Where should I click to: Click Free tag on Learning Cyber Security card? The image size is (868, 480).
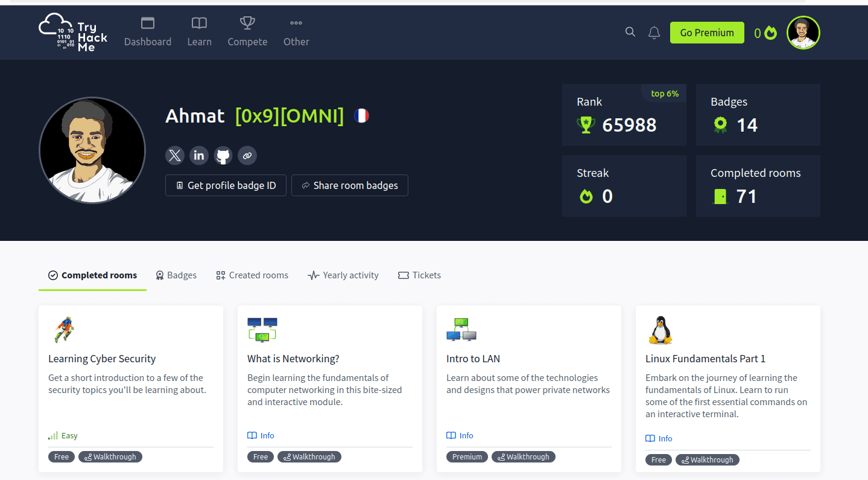62,457
